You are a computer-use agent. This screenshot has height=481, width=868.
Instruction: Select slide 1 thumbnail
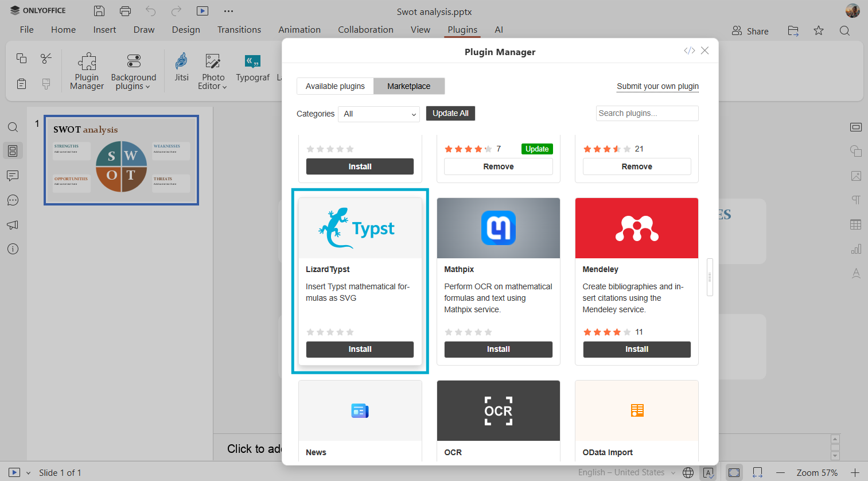click(x=121, y=160)
